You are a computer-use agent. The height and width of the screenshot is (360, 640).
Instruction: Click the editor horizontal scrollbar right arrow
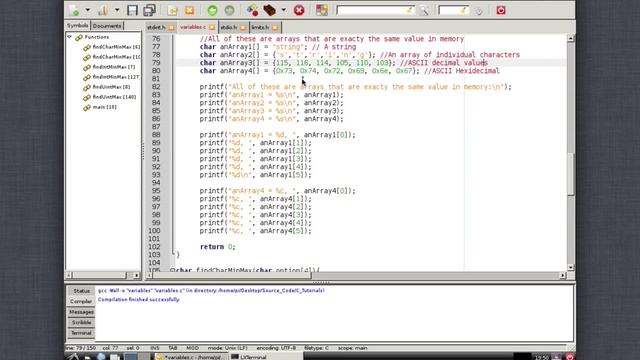(563, 276)
